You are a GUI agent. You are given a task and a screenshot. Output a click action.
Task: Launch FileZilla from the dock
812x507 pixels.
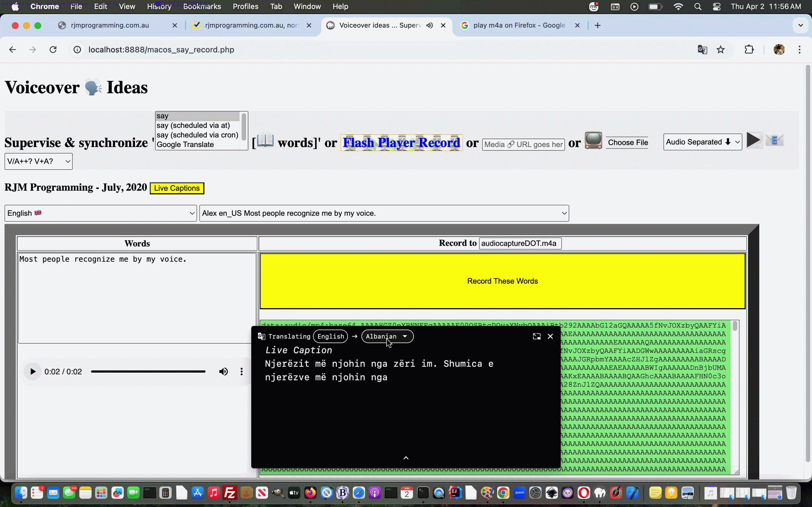[x=230, y=493]
